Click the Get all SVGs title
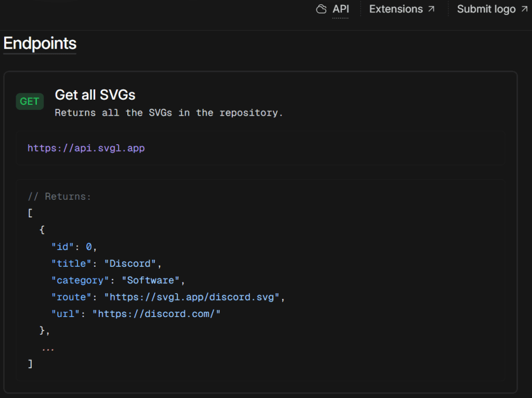532x398 pixels. click(95, 95)
